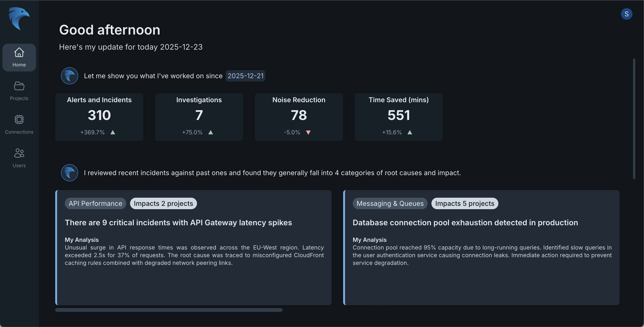This screenshot has width=644, height=327.
Task: Open the Alerts and Incidents card
Action: [99, 117]
